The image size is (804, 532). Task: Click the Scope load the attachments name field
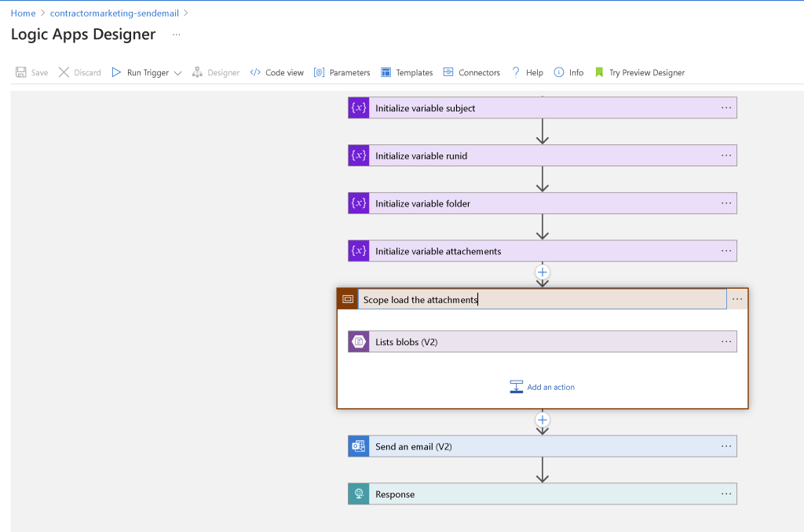coord(542,299)
